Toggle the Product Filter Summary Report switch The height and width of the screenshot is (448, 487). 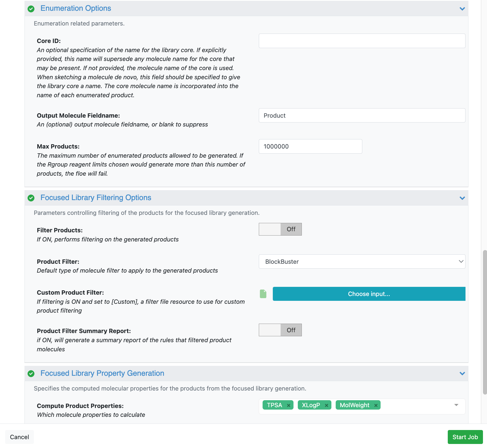coord(280,330)
